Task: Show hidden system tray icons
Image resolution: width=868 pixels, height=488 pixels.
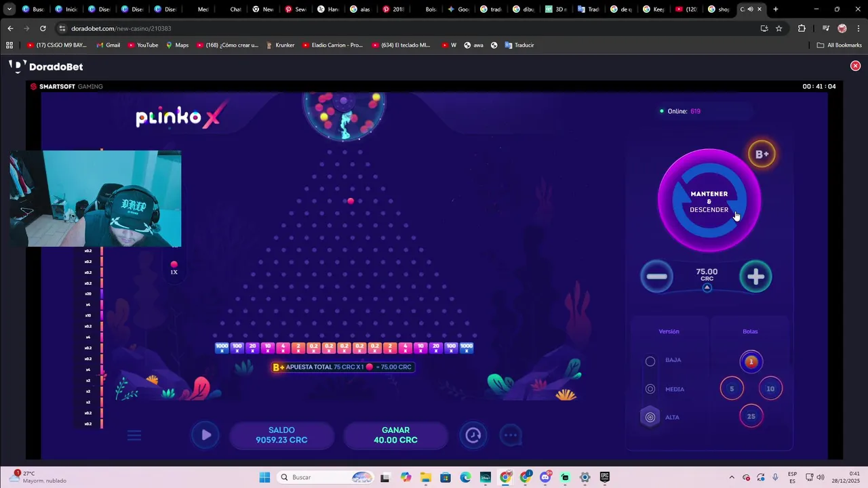Action: [x=732, y=477]
